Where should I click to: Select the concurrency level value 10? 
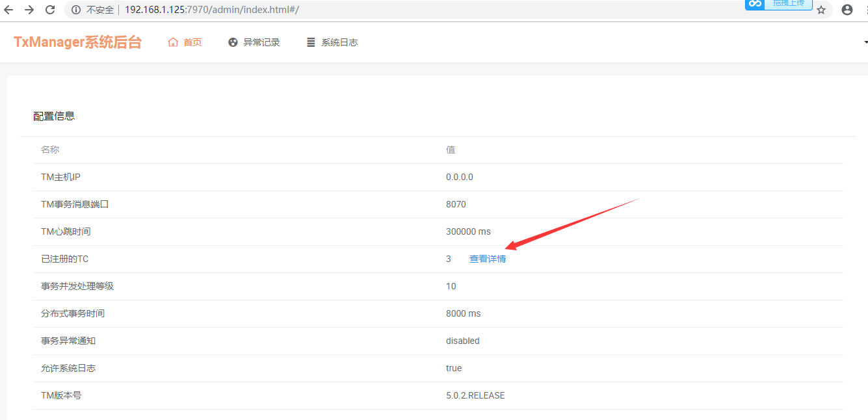(x=451, y=286)
